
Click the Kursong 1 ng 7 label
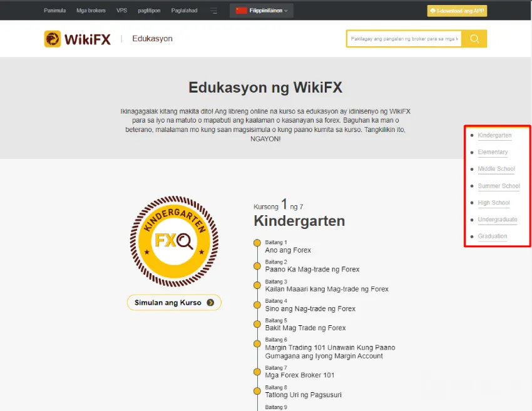[279, 205]
